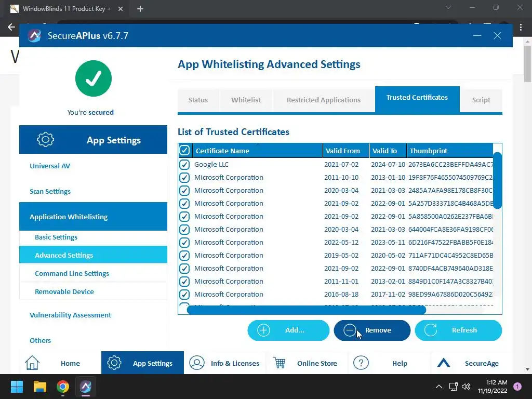
Task: Click SecureAPlus taskbar icon
Action: tap(86, 387)
